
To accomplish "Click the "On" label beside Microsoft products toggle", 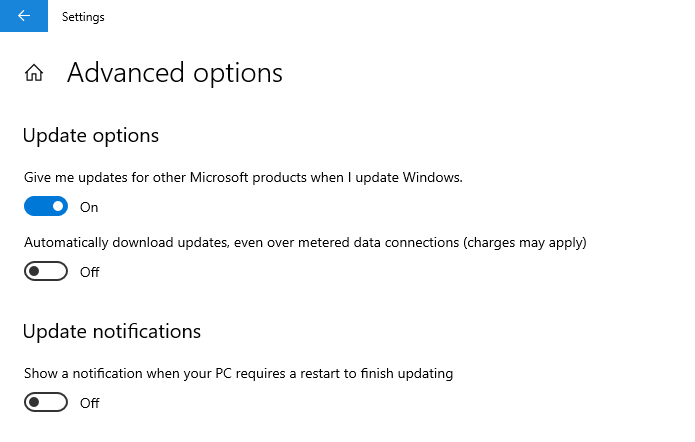I will coord(89,207).
